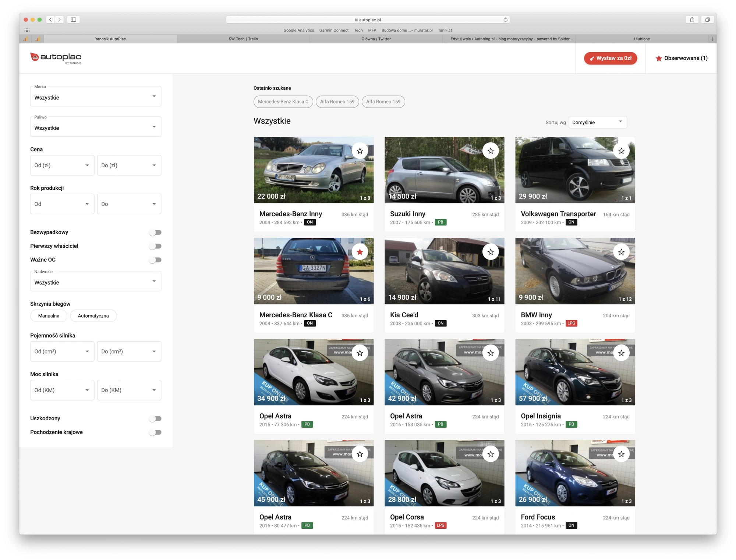Switch to Ulubione tab
Screen dimensions: 736x560
click(642, 39)
